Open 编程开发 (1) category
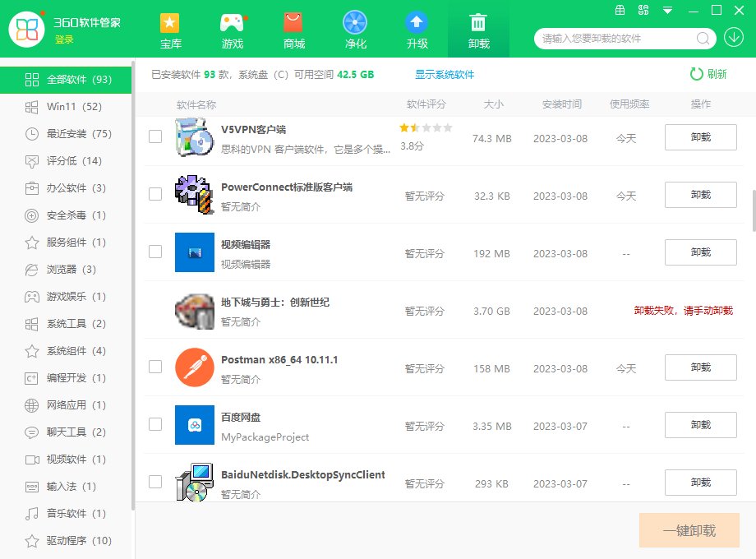Image resolution: width=756 pixels, height=559 pixels. (66, 377)
